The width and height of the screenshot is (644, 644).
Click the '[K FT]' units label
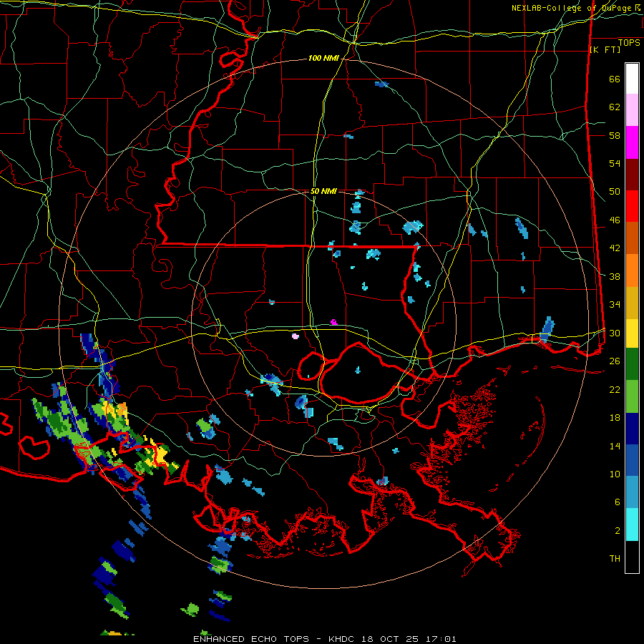tap(605, 49)
